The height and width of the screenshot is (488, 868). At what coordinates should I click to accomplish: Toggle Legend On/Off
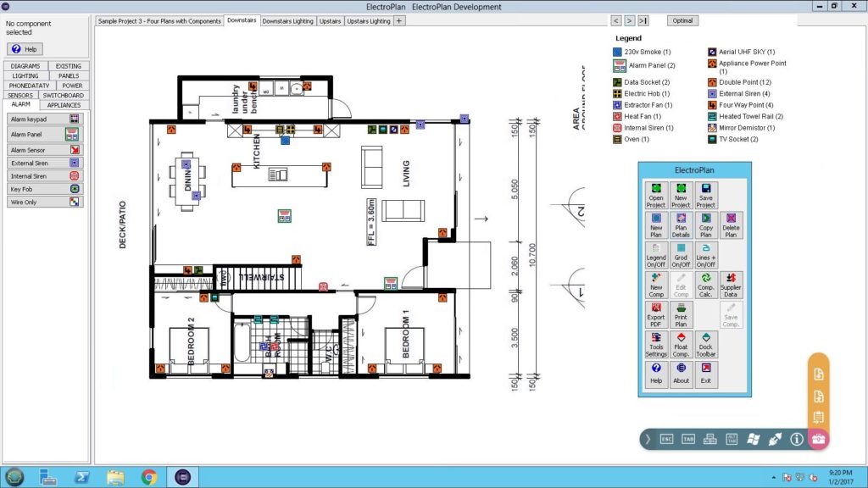[656, 255]
